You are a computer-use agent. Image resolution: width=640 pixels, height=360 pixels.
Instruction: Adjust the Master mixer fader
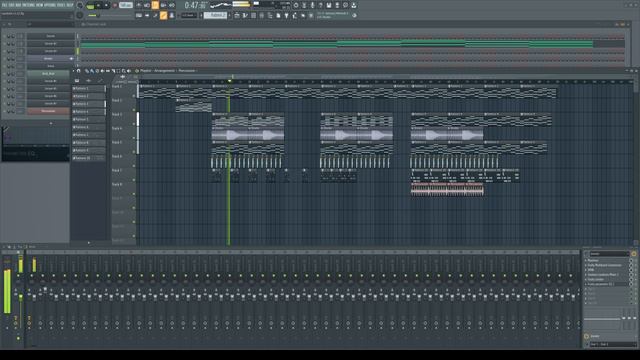click(x=20, y=297)
